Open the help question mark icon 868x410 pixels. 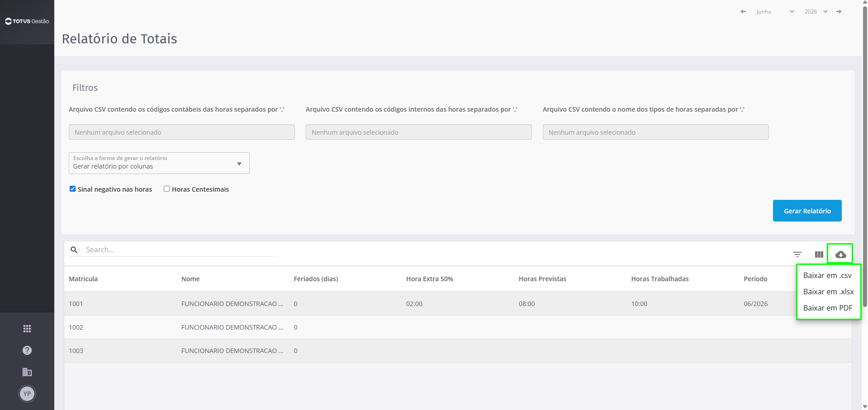point(27,350)
